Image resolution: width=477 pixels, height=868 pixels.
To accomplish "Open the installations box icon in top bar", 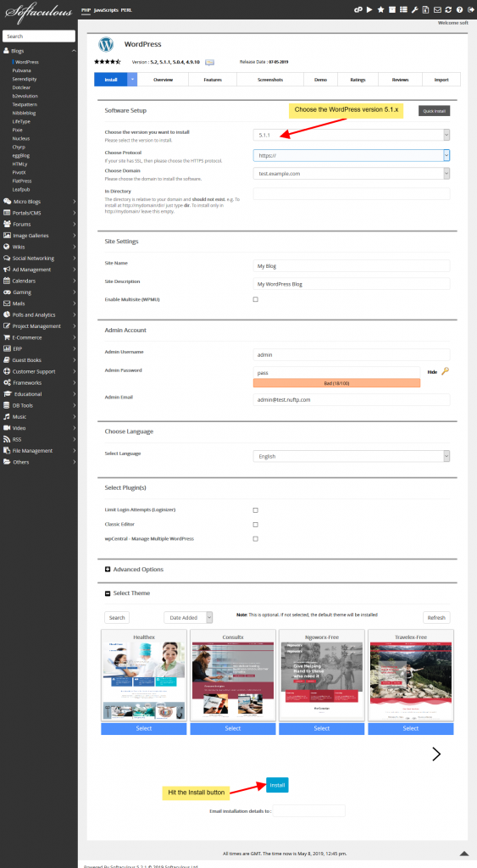I will (x=391, y=9).
